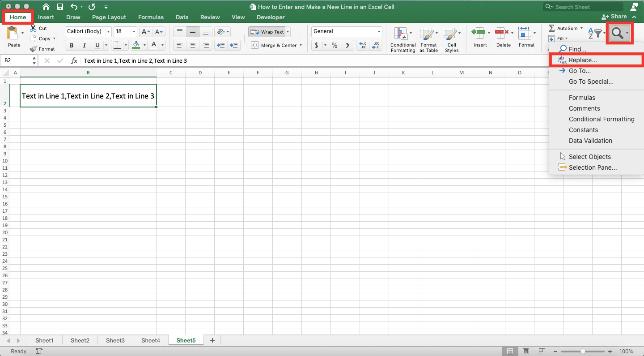Bottom align cell contents

pos(206,32)
